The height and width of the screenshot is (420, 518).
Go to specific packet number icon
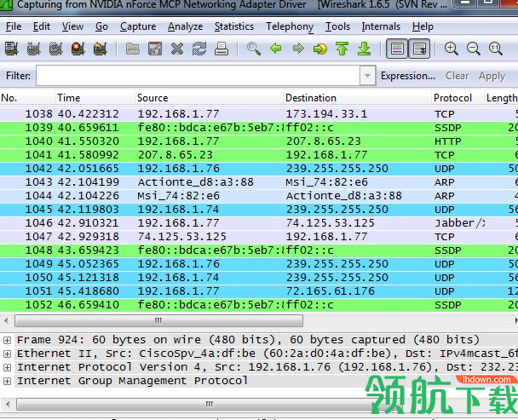click(320, 49)
